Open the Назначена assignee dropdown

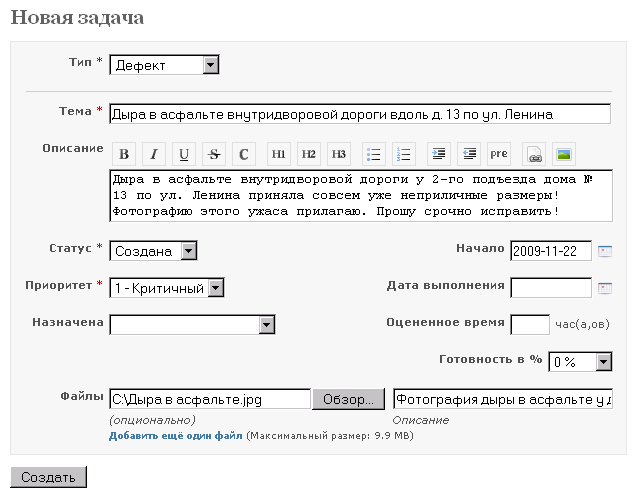[192, 325]
